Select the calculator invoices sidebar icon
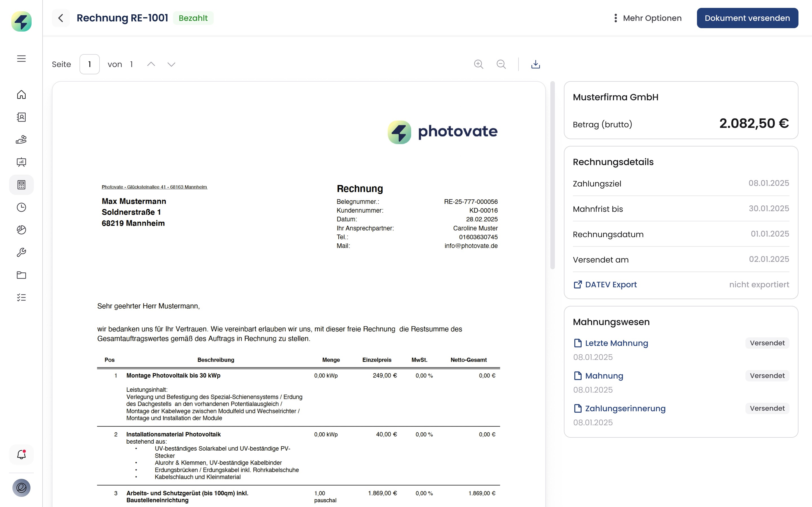Viewport: 812px width, 507px height. click(x=21, y=185)
